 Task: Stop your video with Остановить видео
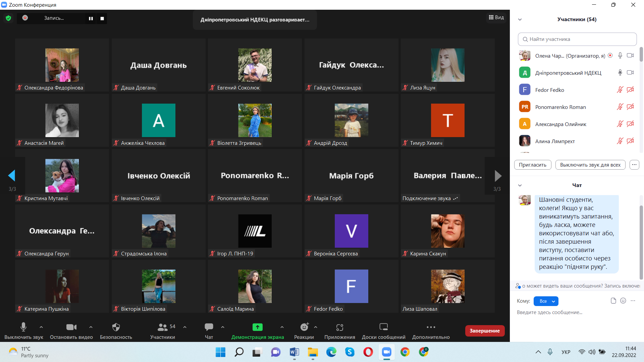pyautogui.click(x=71, y=331)
